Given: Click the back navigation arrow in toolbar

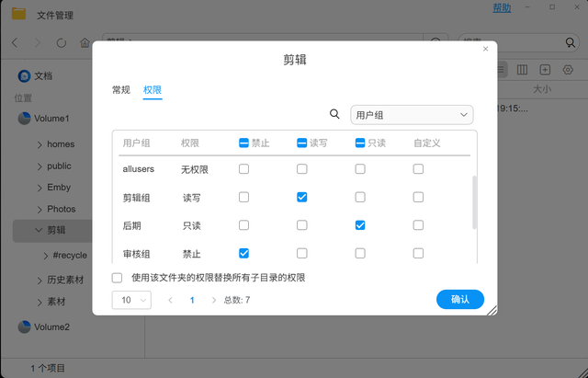Looking at the screenshot, I should pyautogui.click(x=15, y=43).
